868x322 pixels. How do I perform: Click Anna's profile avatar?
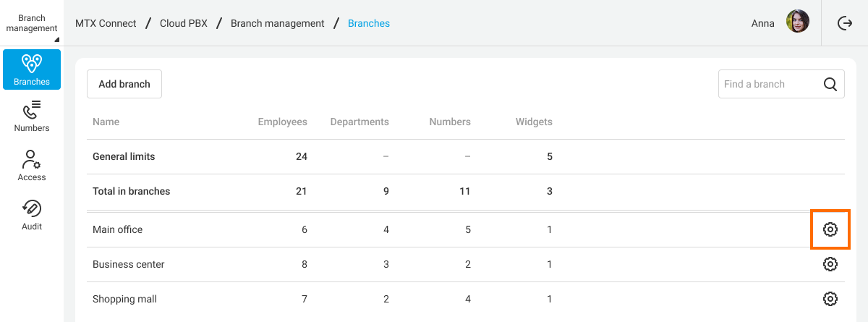[797, 23]
